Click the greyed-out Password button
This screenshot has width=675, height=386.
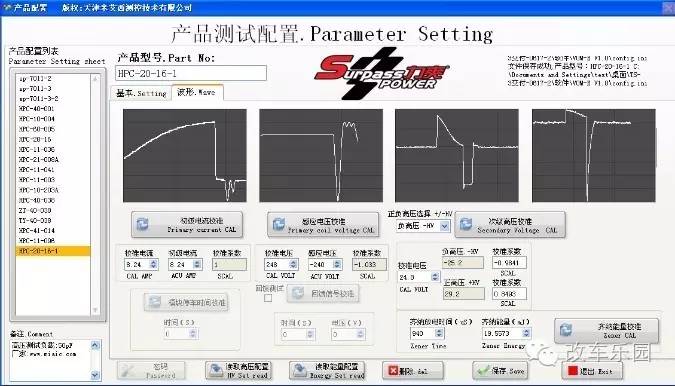click(151, 371)
